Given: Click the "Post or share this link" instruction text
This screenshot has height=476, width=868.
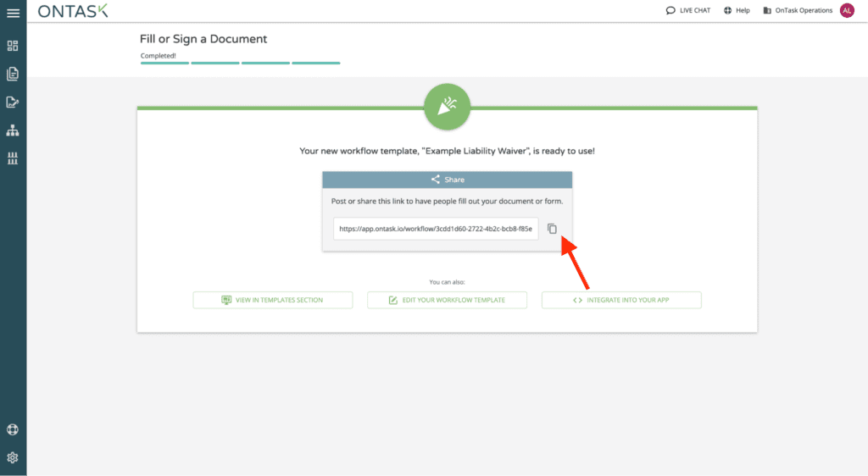Looking at the screenshot, I should 448,202.
